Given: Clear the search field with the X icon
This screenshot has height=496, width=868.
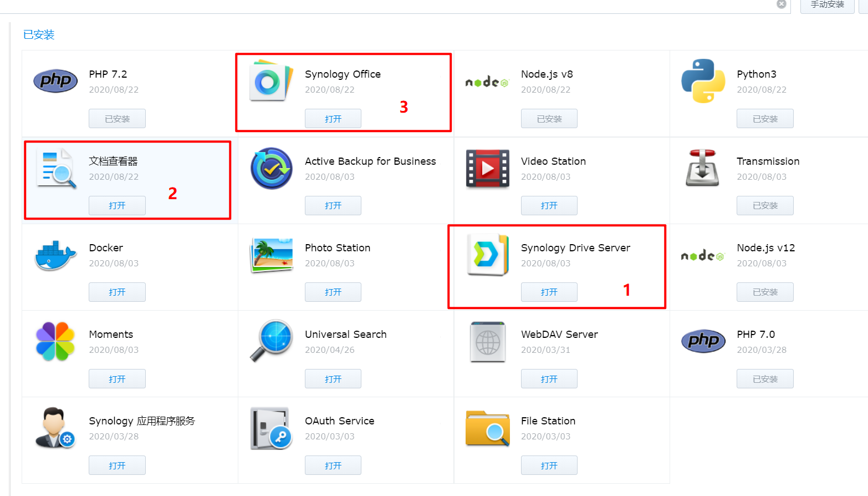Looking at the screenshot, I should [x=782, y=4].
